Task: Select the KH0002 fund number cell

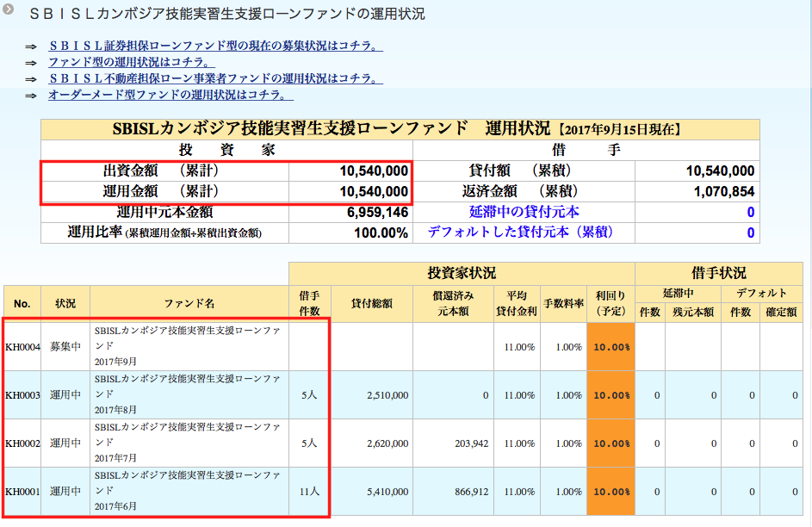Action: pos(22,443)
